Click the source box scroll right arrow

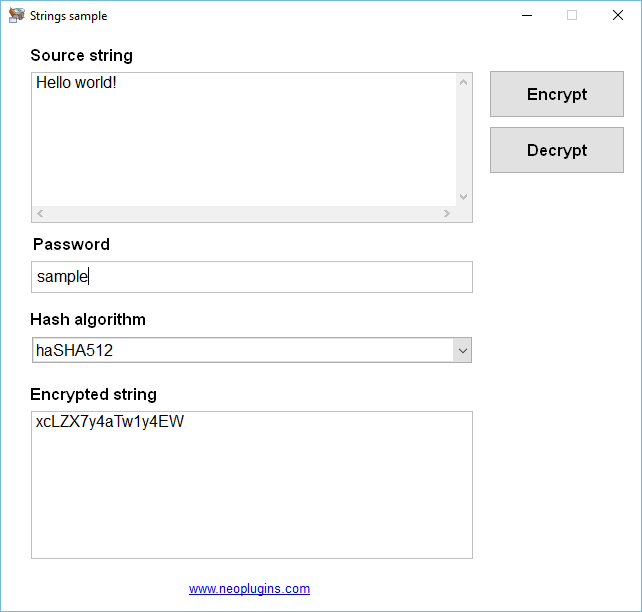(x=447, y=213)
